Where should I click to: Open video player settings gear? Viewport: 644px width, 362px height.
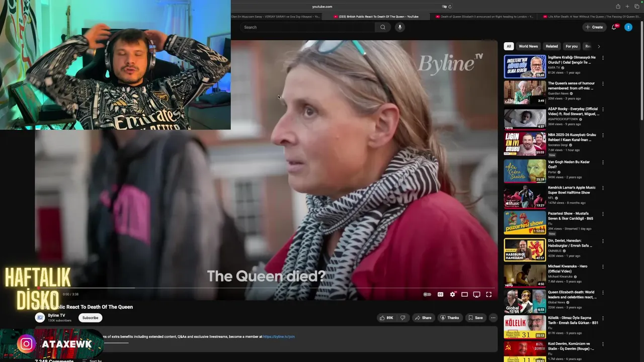[x=452, y=294]
